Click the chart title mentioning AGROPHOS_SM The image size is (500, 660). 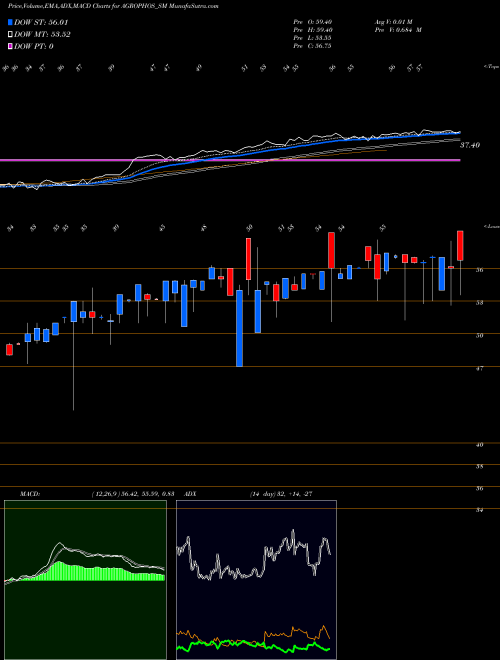113,6
